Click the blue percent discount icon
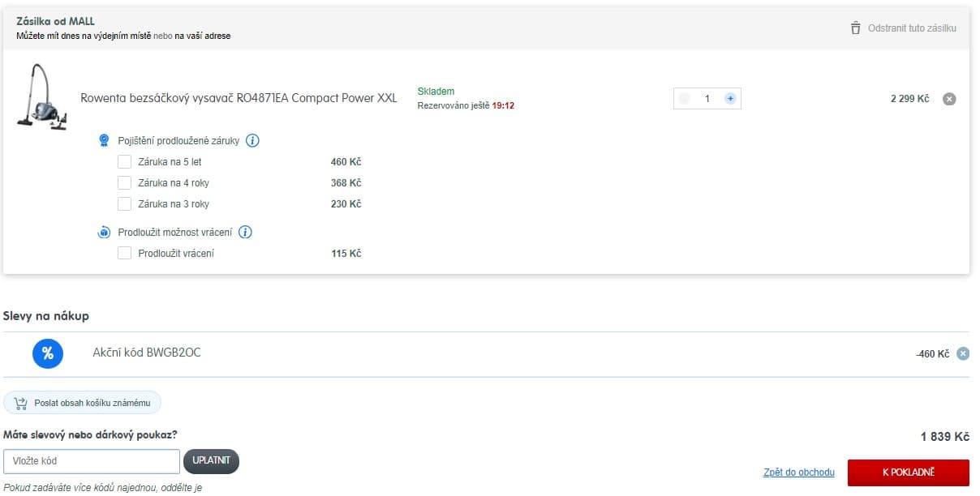 tap(48, 353)
